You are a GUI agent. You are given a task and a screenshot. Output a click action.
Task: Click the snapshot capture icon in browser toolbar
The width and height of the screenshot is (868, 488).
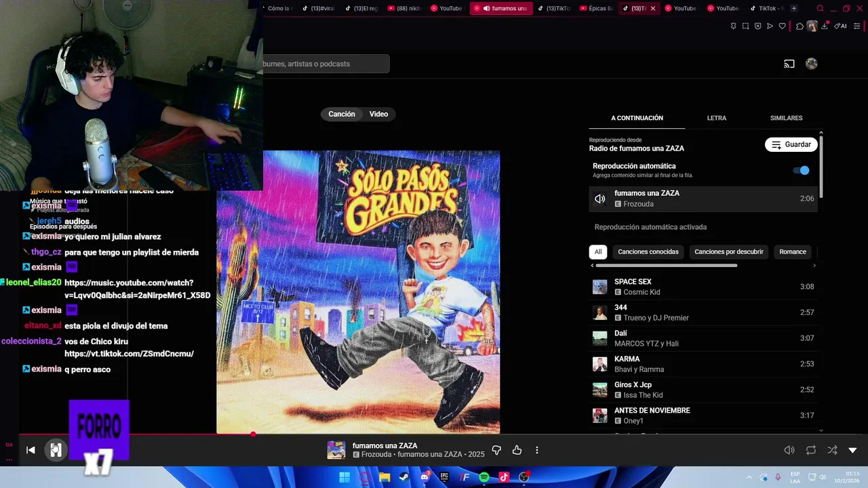click(x=745, y=26)
